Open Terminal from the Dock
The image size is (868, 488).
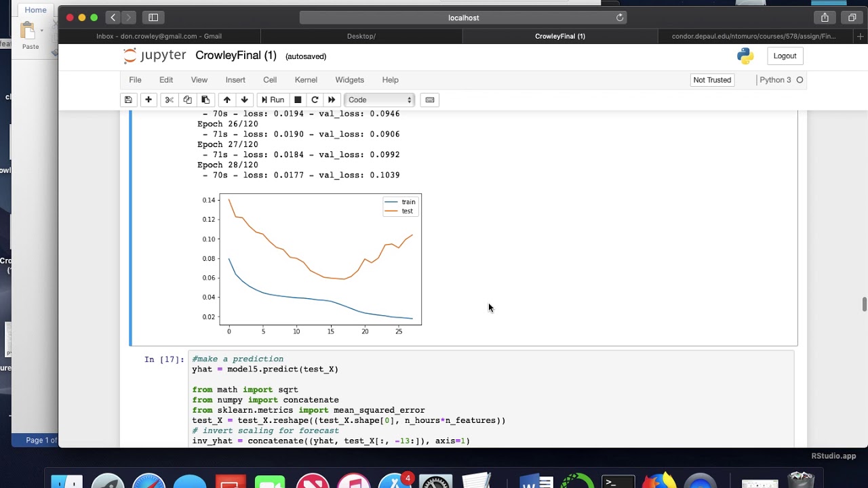tap(618, 481)
